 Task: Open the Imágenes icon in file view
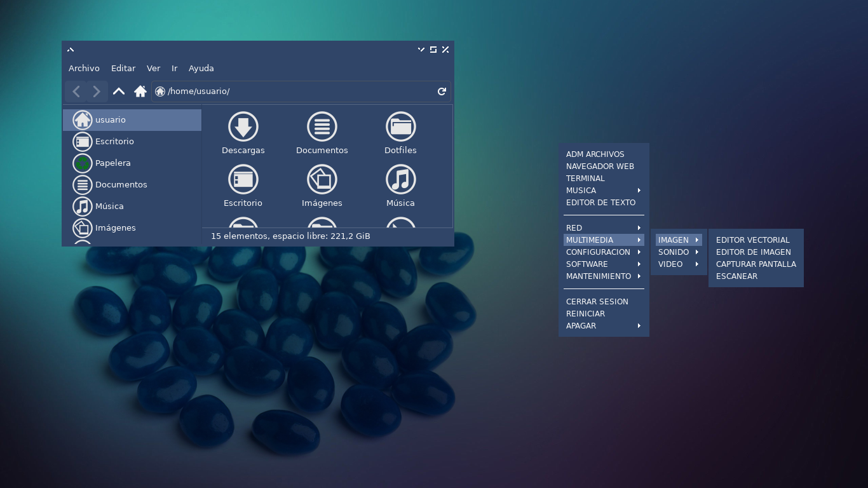pos(322,179)
